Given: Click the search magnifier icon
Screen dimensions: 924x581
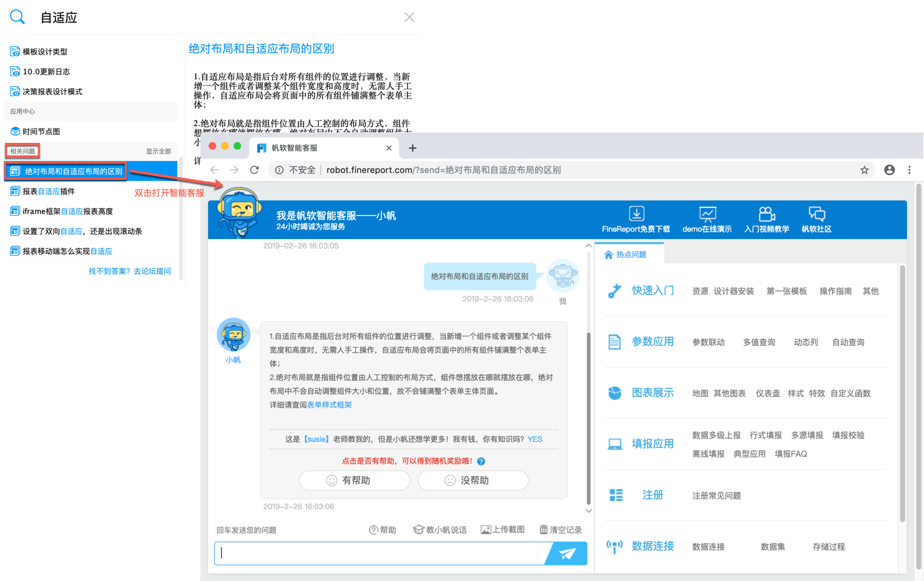Looking at the screenshot, I should pyautogui.click(x=17, y=17).
